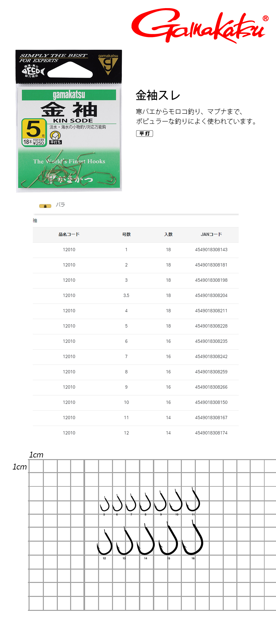Click hook size 5 illustration
The height and width of the screenshot is (644, 276).
click(x=105, y=504)
